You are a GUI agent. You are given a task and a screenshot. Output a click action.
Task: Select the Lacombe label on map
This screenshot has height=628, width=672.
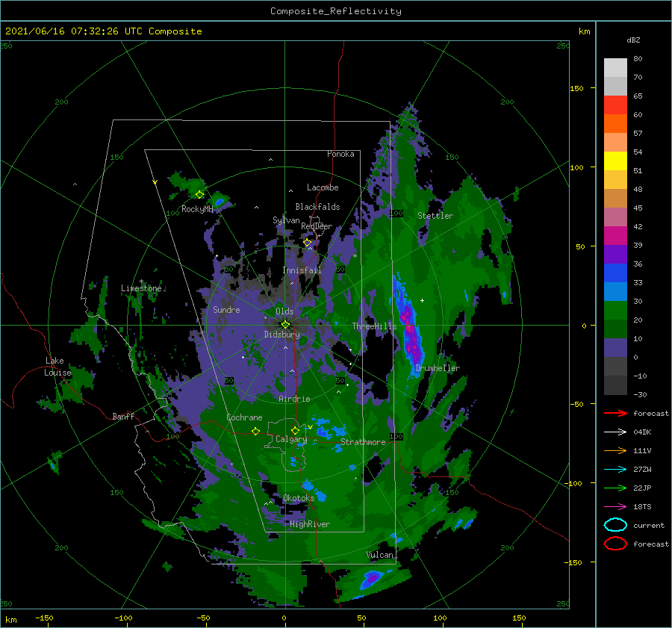click(323, 187)
